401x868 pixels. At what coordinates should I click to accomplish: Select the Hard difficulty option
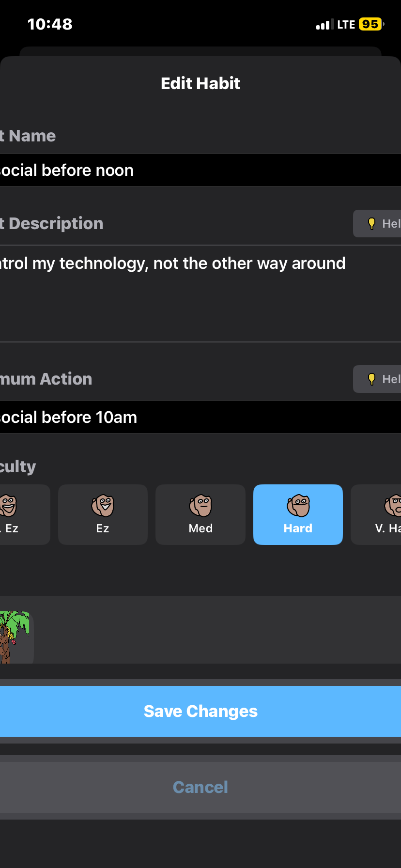[x=298, y=514]
